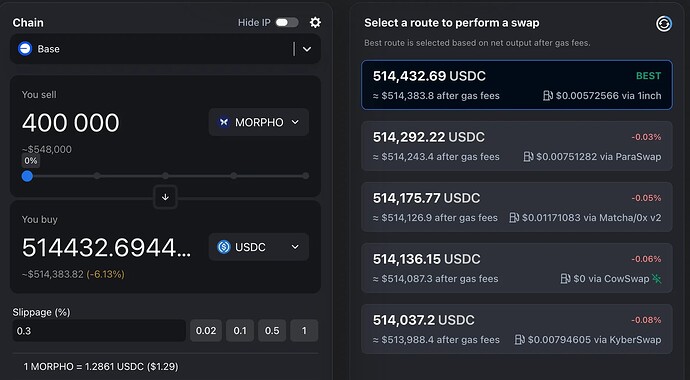This screenshot has height=380, width=690.
Task: Select the ParaSwap route card
Action: coord(517,146)
